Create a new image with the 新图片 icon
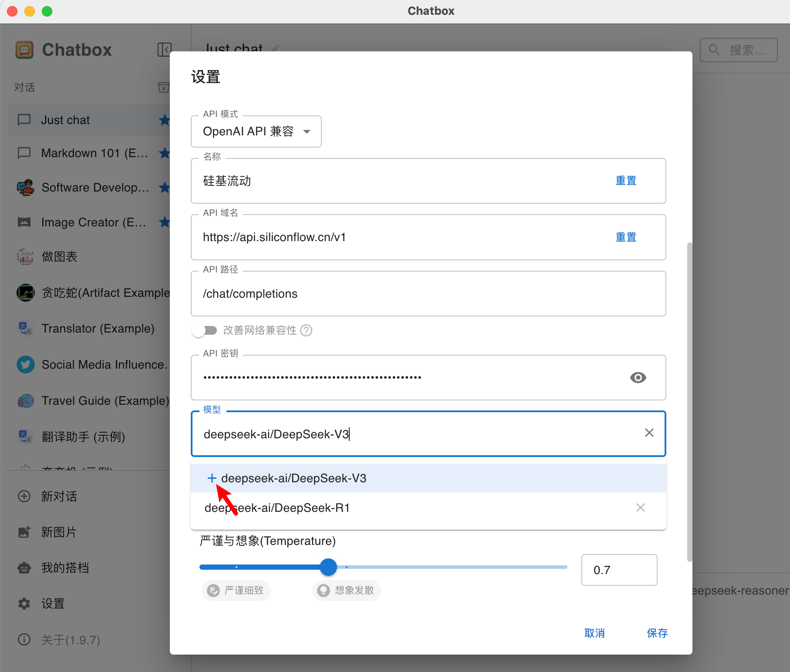The width and height of the screenshot is (790, 672). click(24, 532)
